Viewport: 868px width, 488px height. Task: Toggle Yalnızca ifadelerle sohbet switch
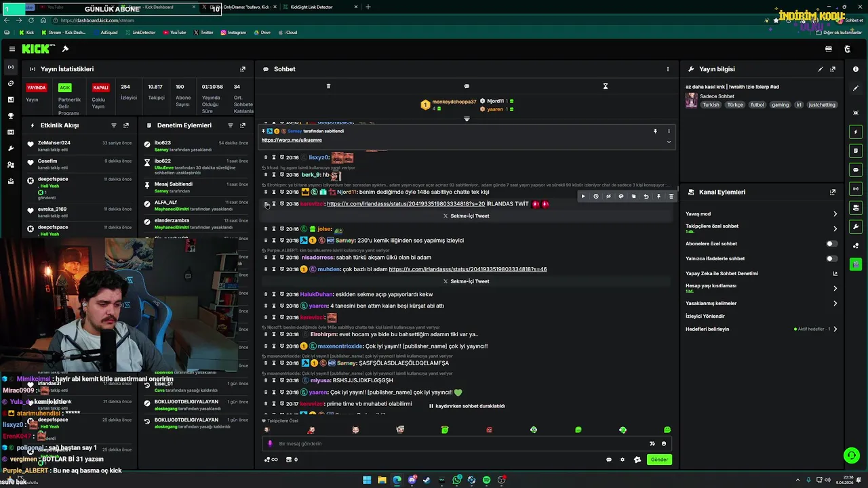831,258
